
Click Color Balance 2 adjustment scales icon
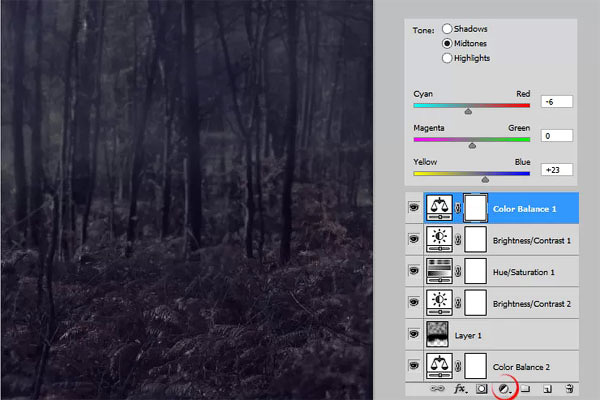[439, 366]
